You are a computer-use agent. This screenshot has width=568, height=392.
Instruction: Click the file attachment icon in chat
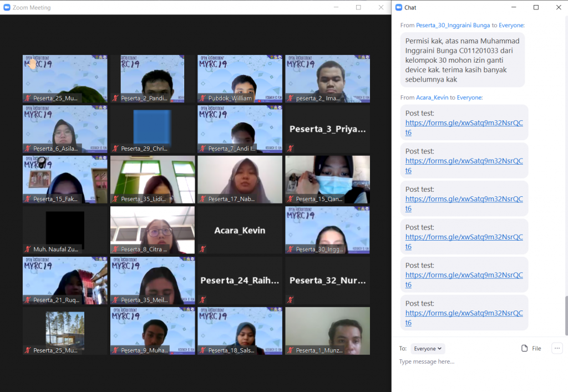[524, 348]
